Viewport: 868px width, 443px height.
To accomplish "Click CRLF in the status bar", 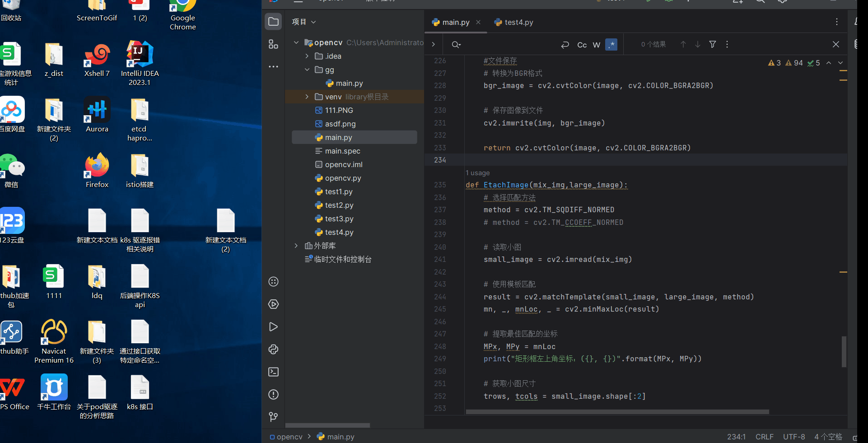I will (x=764, y=437).
